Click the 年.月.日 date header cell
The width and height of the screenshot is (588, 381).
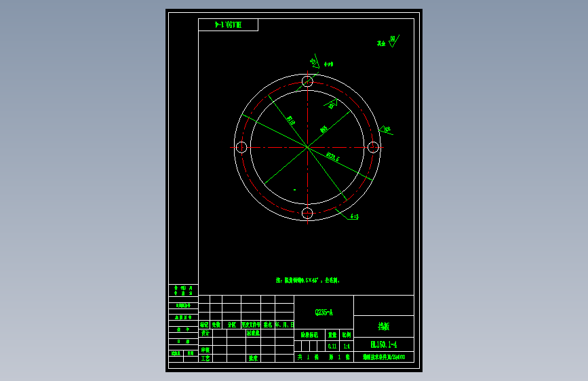click(x=285, y=325)
